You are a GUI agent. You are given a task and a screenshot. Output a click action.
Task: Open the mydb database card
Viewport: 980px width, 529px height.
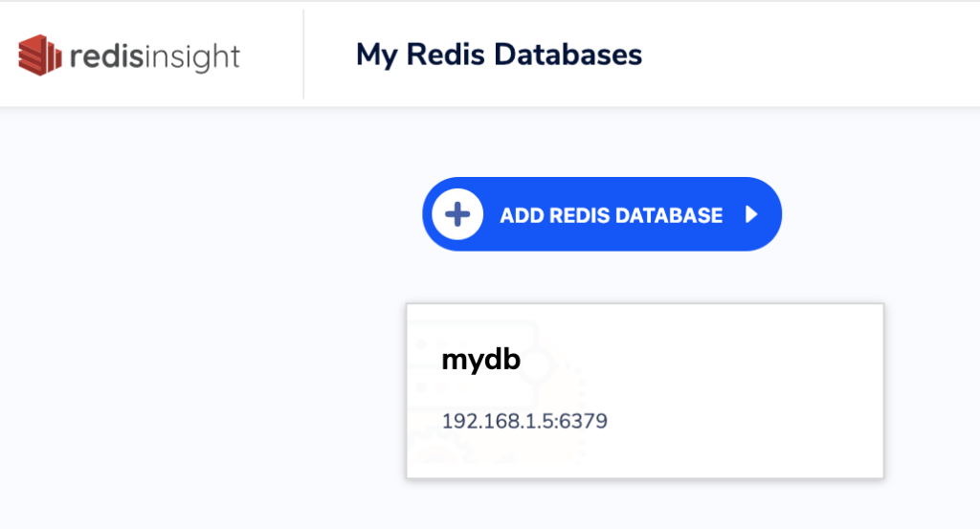pos(645,391)
